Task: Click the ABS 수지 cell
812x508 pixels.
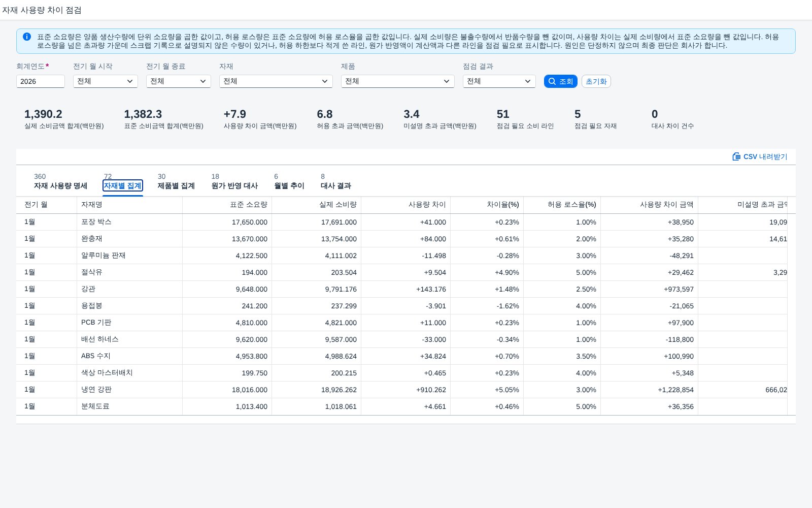Action: (x=130, y=356)
